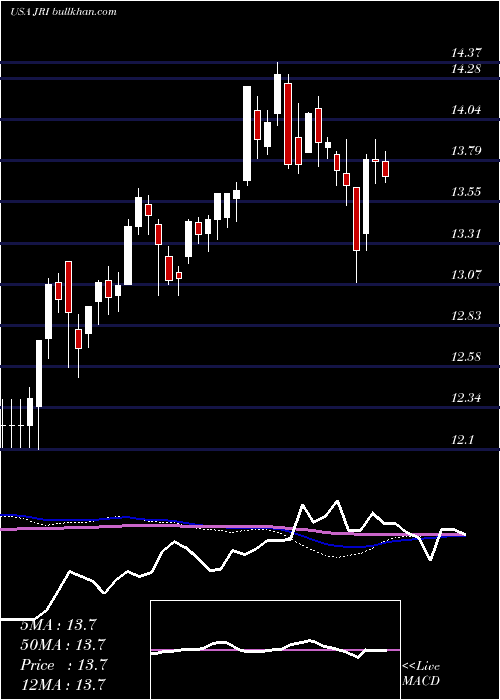Click the 14.04 price label
This screenshot has width=500, height=700.
pyautogui.click(x=467, y=110)
